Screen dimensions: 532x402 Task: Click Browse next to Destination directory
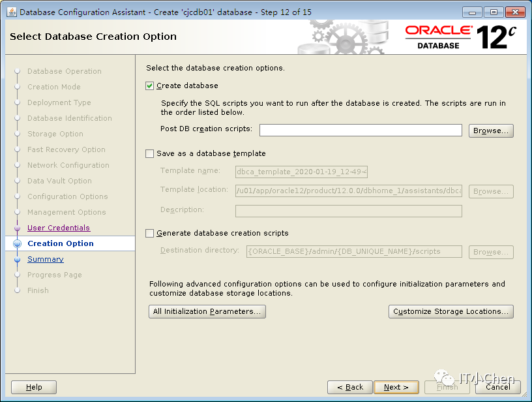(491, 253)
